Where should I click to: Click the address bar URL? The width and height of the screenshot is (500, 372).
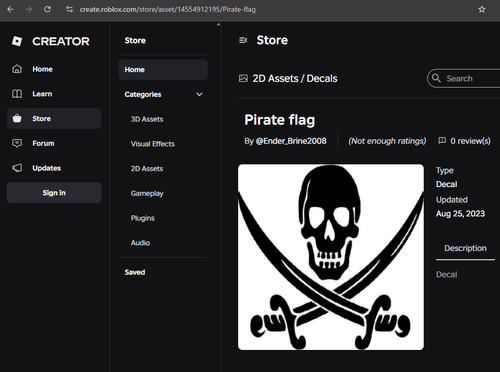tap(168, 9)
